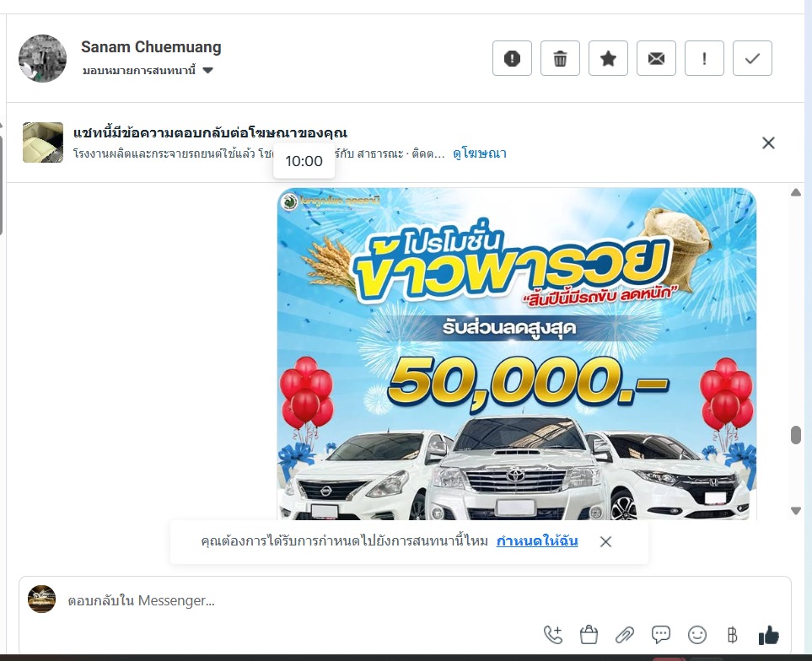The height and width of the screenshot is (661, 812).
Task: Close the ad reply banner
Action: coord(768,142)
